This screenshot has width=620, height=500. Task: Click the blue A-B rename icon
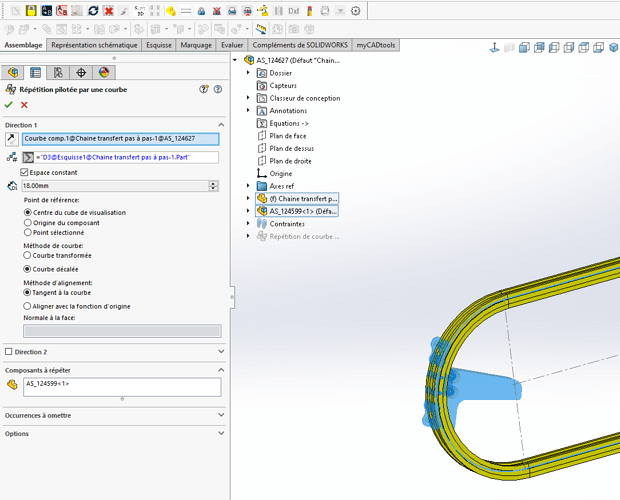pos(47,11)
